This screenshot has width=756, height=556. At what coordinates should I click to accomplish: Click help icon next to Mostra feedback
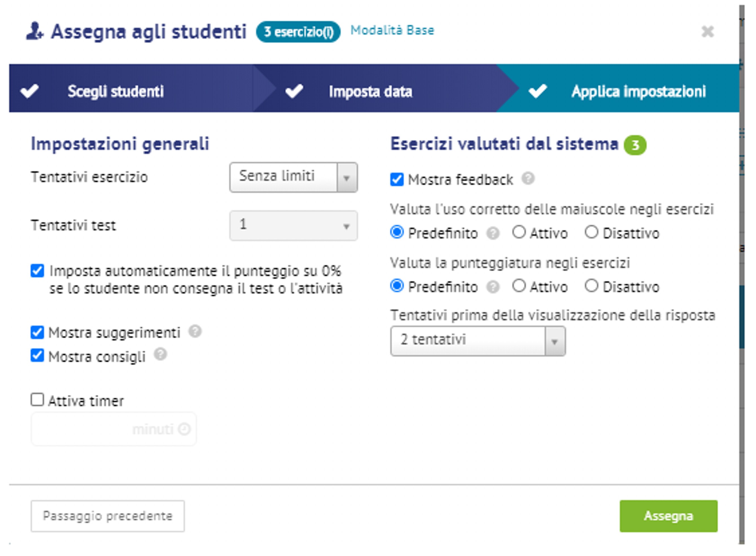coord(528,178)
